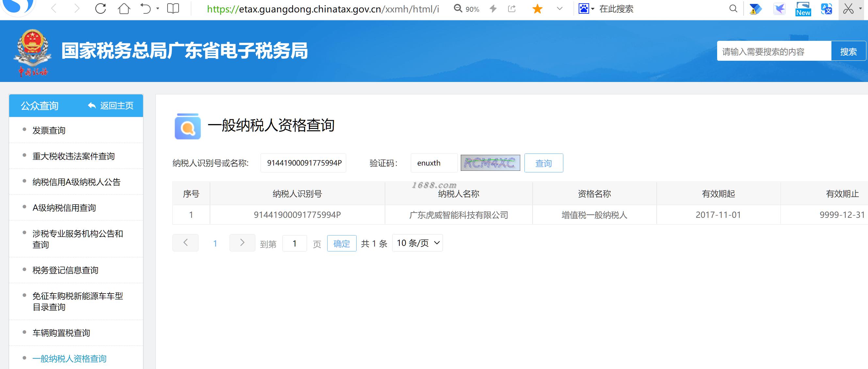Viewport: 868px width, 369px height.
Task: Click the magnifier search icon in toolbar
Action: [733, 9]
